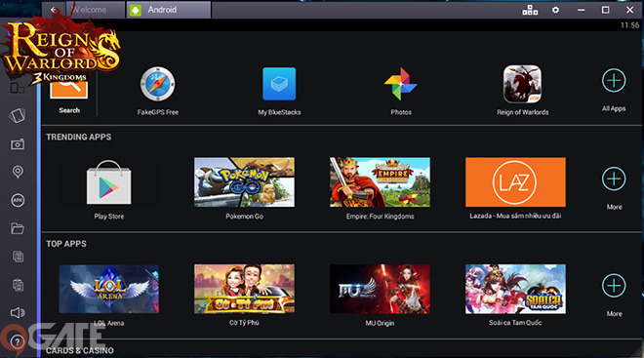Select Empire: Four Kingdoms banner
Image resolution: width=644 pixels, height=358 pixels.
pos(380,181)
